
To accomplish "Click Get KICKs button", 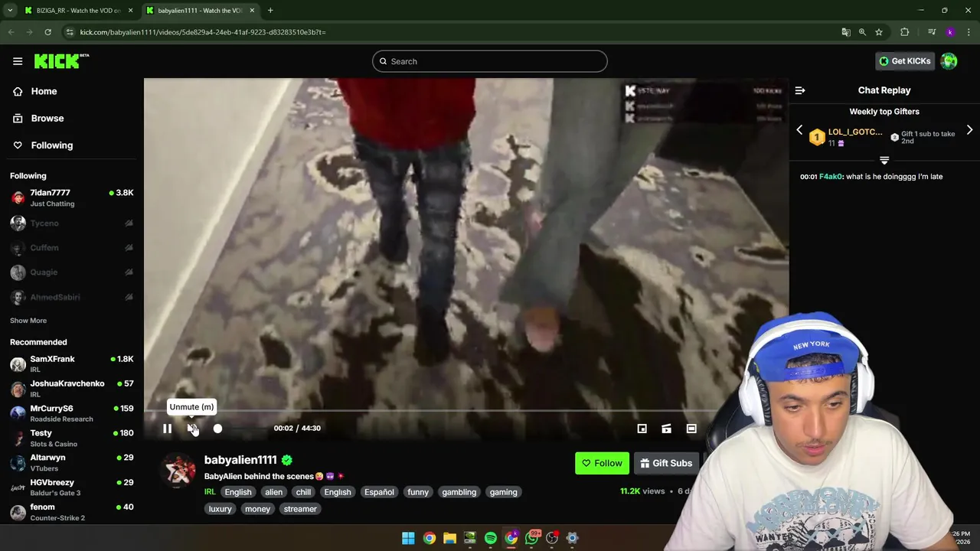I will pyautogui.click(x=904, y=61).
